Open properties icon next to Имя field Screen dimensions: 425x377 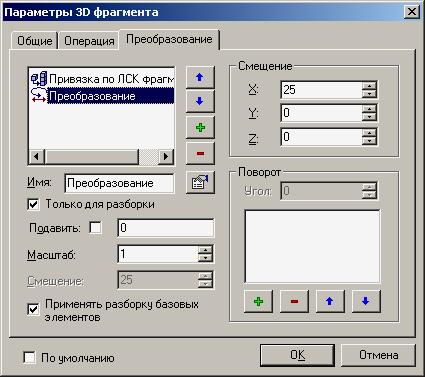point(200,182)
